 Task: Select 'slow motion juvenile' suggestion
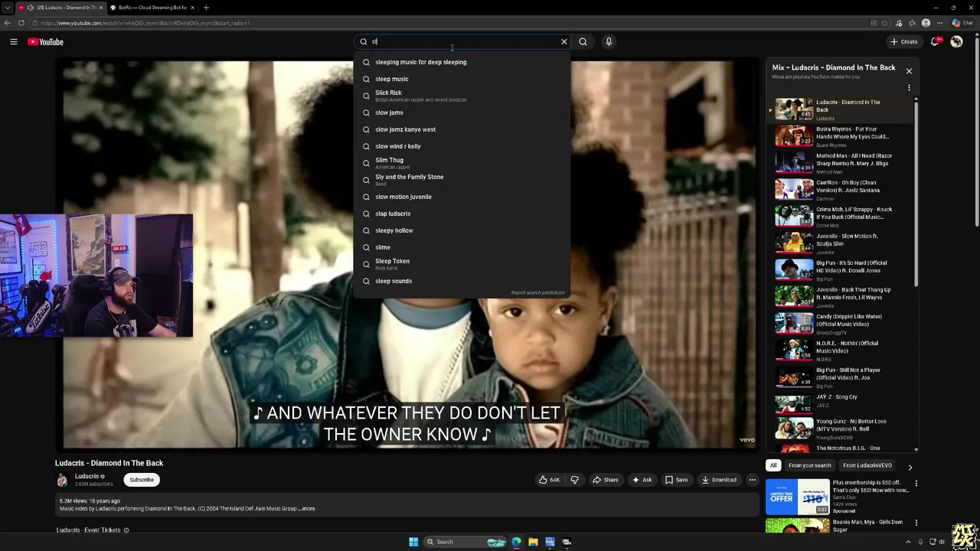click(462, 197)
